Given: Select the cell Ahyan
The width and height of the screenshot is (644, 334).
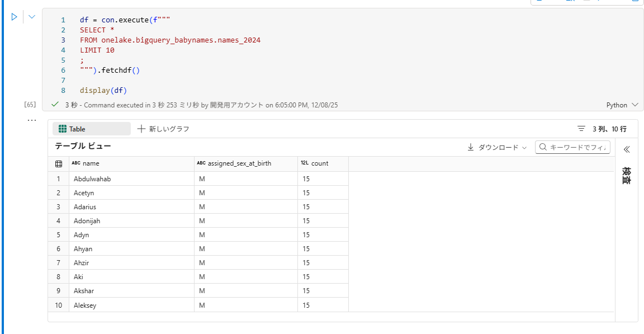Looking at the screenshot, I should [x=131, y=248].
